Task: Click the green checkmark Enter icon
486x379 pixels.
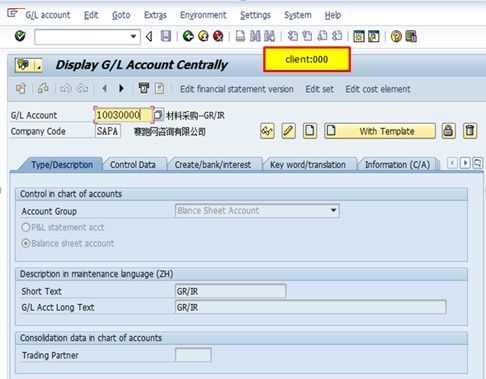Action: coord(20,36)
